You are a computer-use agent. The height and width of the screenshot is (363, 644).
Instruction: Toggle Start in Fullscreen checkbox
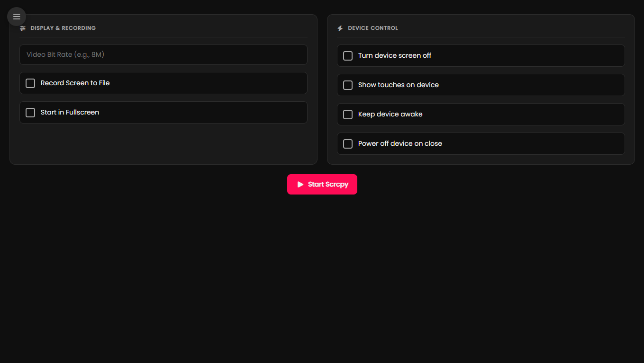[x=30, y=113]
